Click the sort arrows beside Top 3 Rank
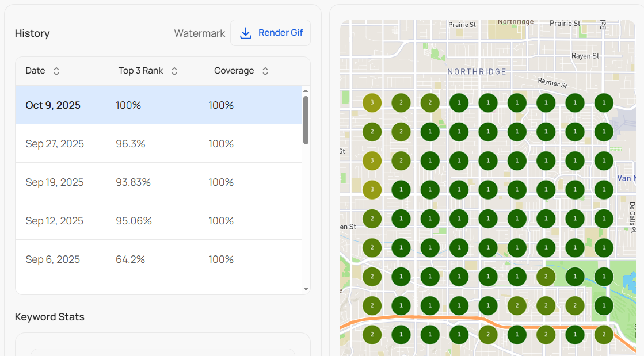The width and height of the screenshot is (644, 356). tap(174, 71)
